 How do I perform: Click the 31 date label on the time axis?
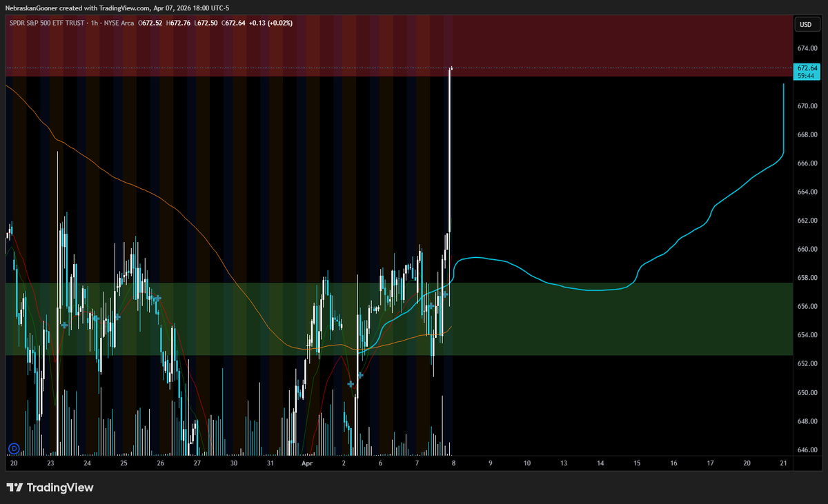coord(270,465)
